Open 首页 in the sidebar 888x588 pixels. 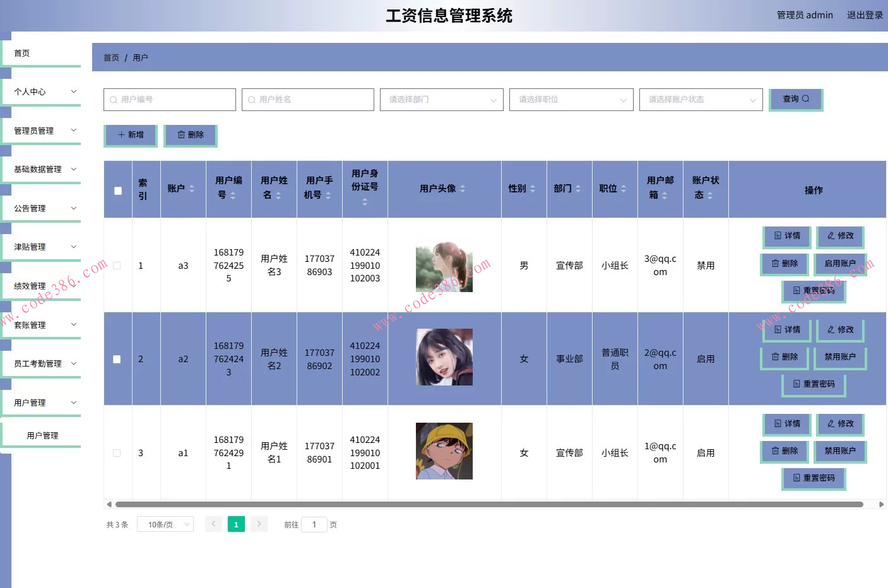(x=42, y=53)
